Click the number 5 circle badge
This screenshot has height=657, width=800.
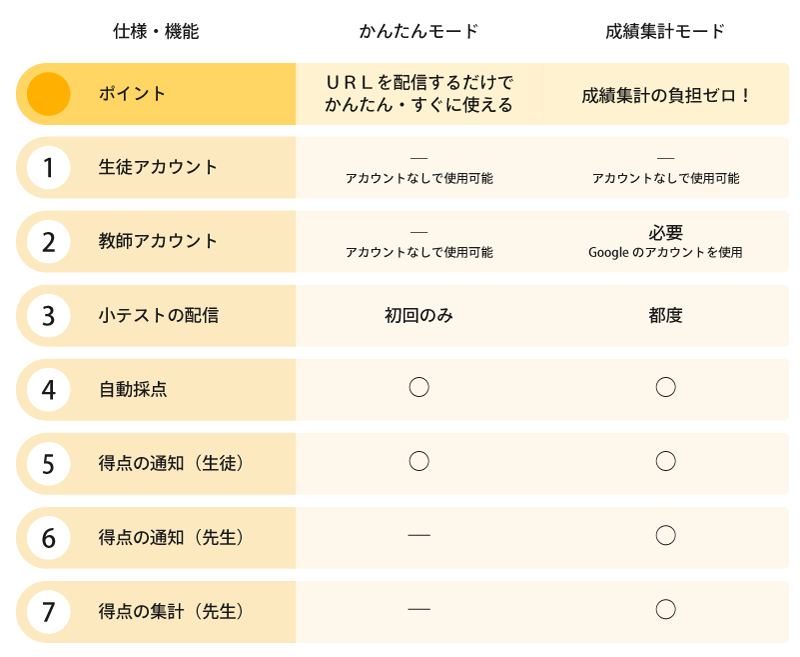coord(48,464)
